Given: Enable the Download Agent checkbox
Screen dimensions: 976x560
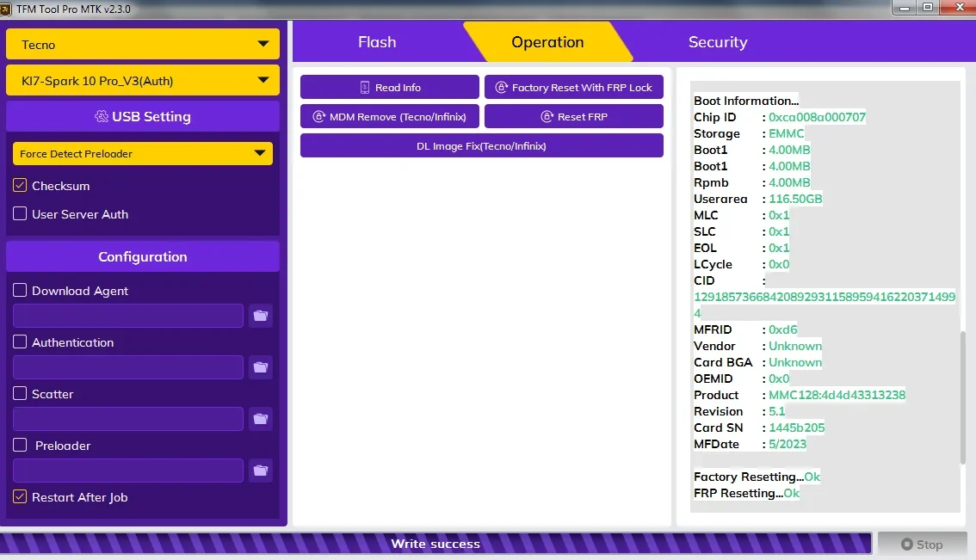Looking at the screenshot, I should tap(20, 290).
